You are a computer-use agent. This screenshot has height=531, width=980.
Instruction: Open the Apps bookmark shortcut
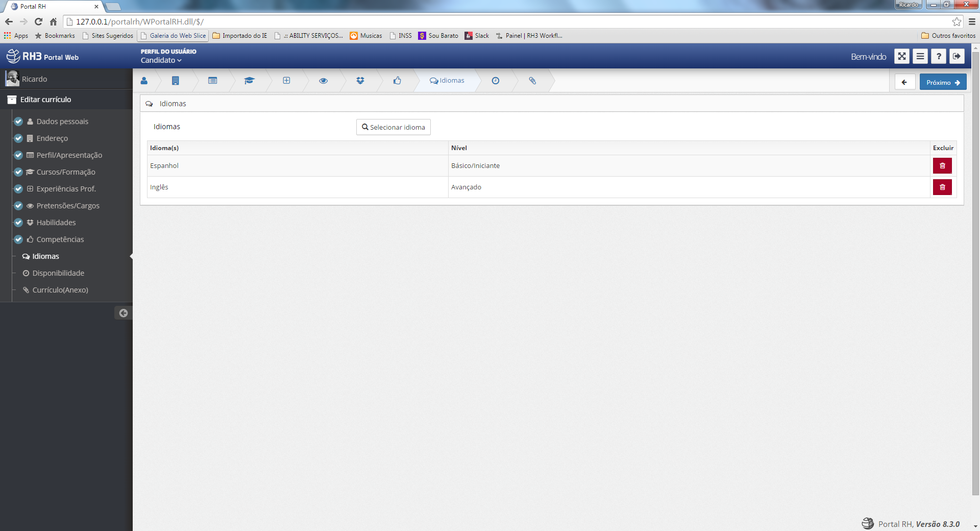tap(16, 36)
